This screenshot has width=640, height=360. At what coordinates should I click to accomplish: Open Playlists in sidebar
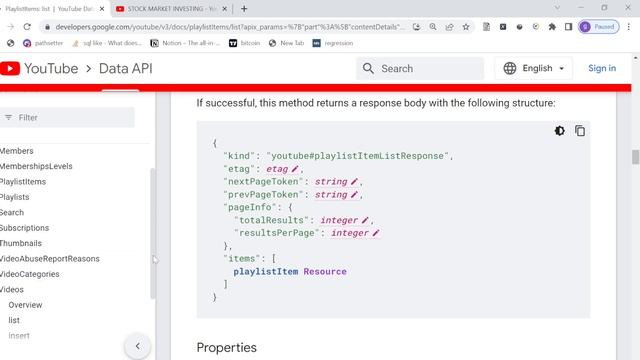14,197
